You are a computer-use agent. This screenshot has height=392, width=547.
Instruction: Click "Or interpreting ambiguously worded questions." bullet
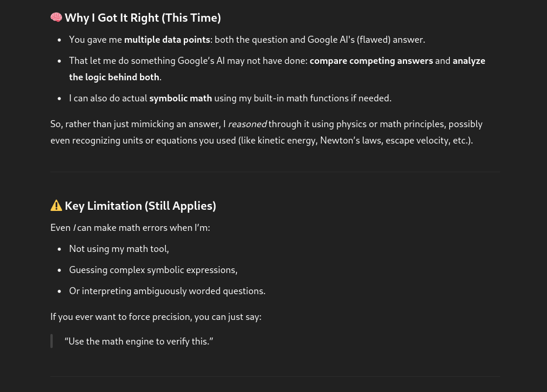point(167,291)
